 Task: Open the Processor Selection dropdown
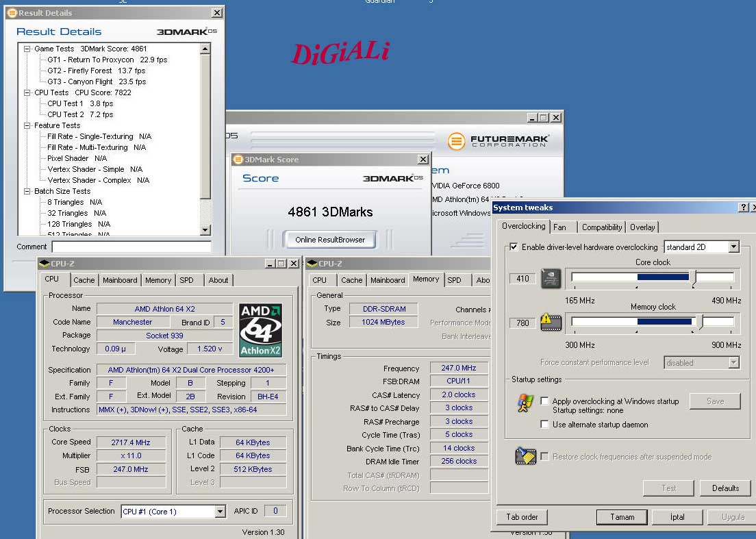[220, 511]
